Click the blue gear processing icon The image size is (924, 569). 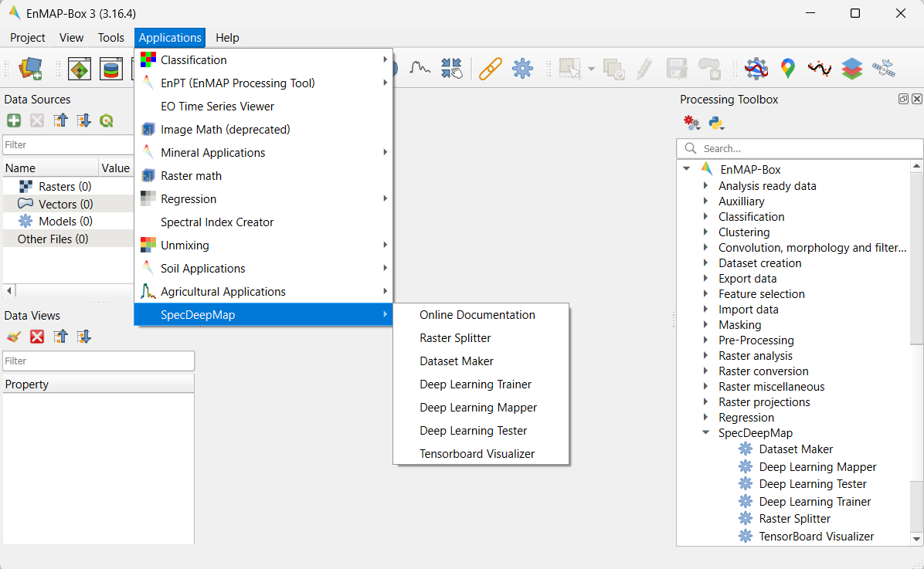point(522,69)
